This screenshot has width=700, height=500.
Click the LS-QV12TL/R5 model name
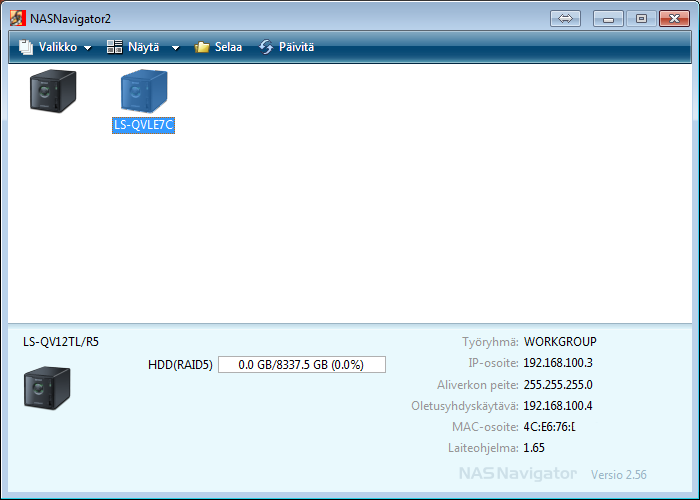61,342
